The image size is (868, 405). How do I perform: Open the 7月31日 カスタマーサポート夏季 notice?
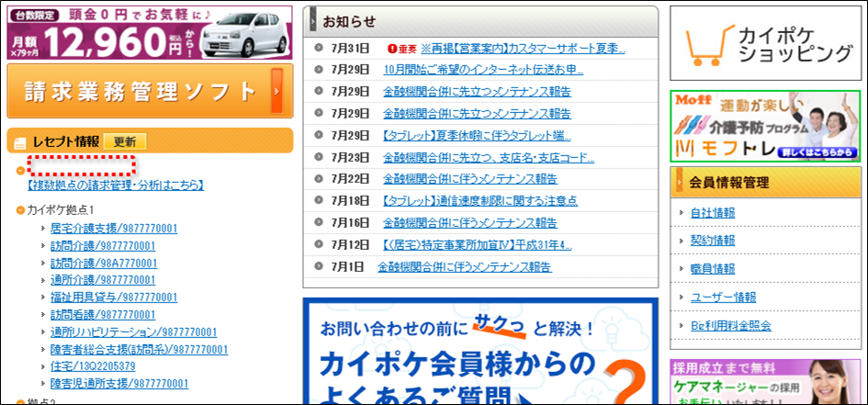point(523,49)
